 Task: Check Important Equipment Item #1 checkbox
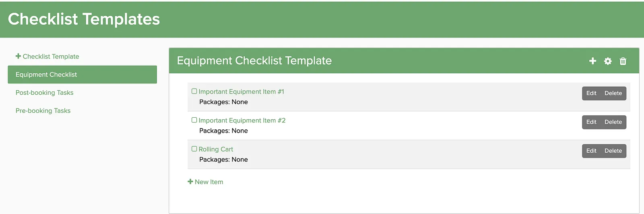click(x=194, y=91)
